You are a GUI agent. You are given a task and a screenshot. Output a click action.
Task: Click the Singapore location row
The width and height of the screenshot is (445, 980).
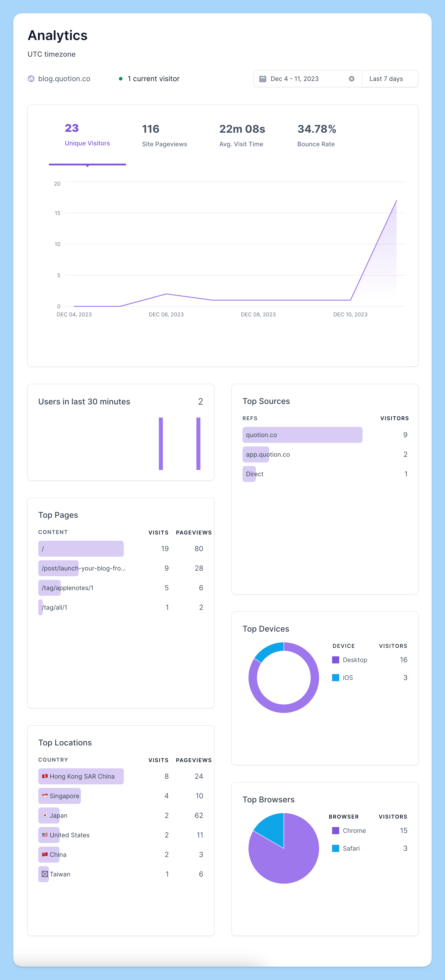[120, 795]
